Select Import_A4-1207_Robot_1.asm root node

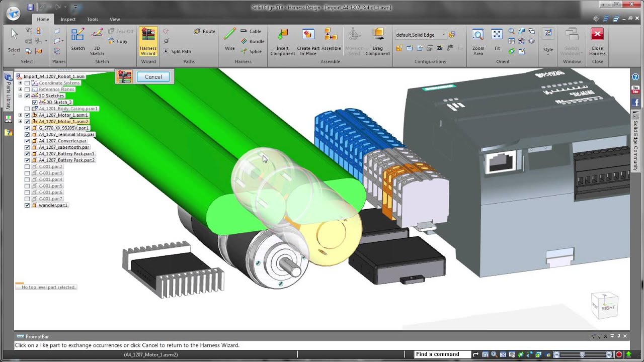(x=54, y=76)
